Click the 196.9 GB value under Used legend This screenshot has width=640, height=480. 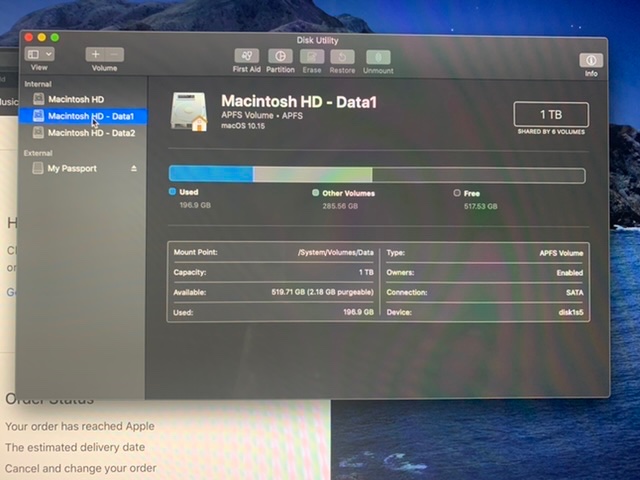[x=195, y=205]
